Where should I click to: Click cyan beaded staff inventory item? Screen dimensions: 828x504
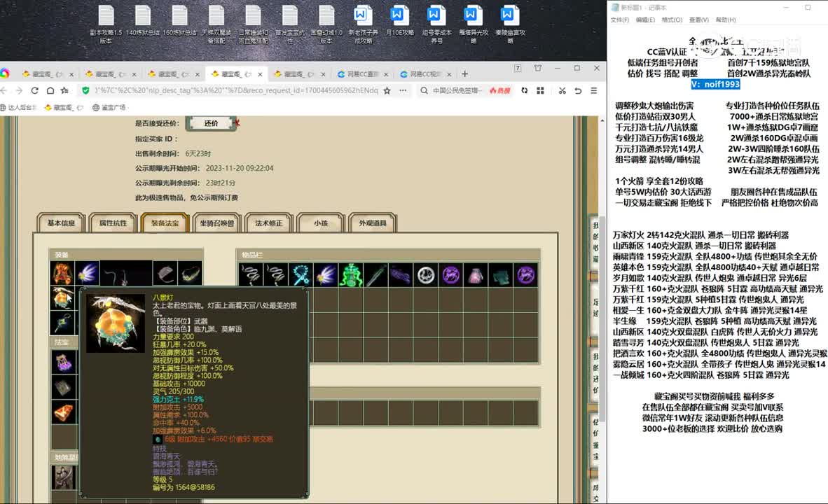click(301, 275)
